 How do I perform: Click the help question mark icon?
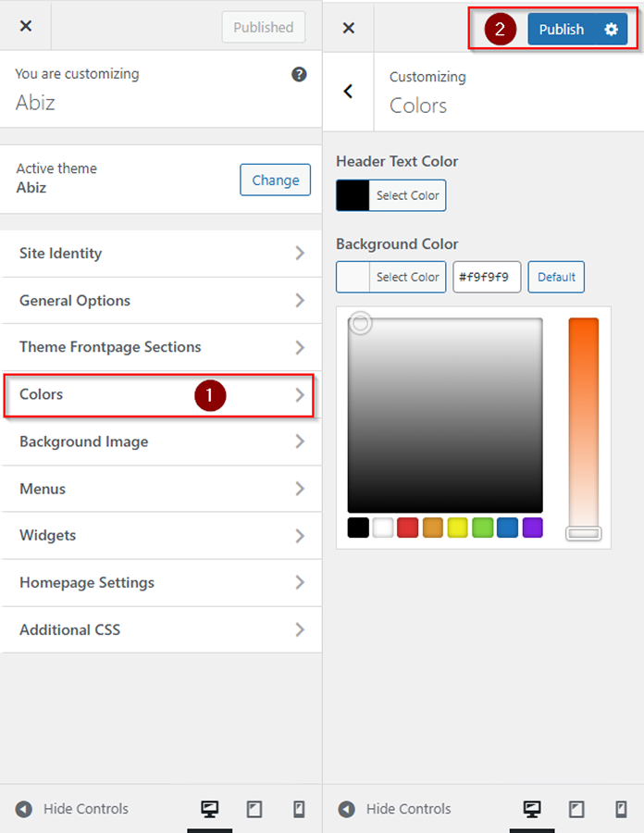[x=299, y=75]
